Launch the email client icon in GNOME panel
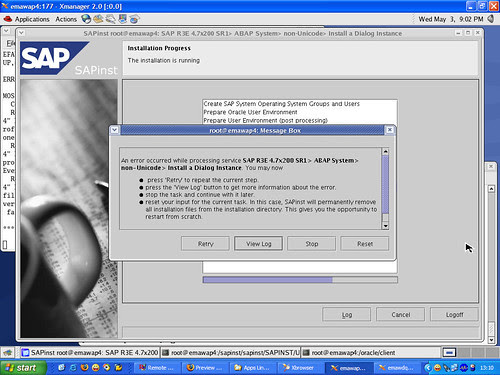 [x=98, y=19]
